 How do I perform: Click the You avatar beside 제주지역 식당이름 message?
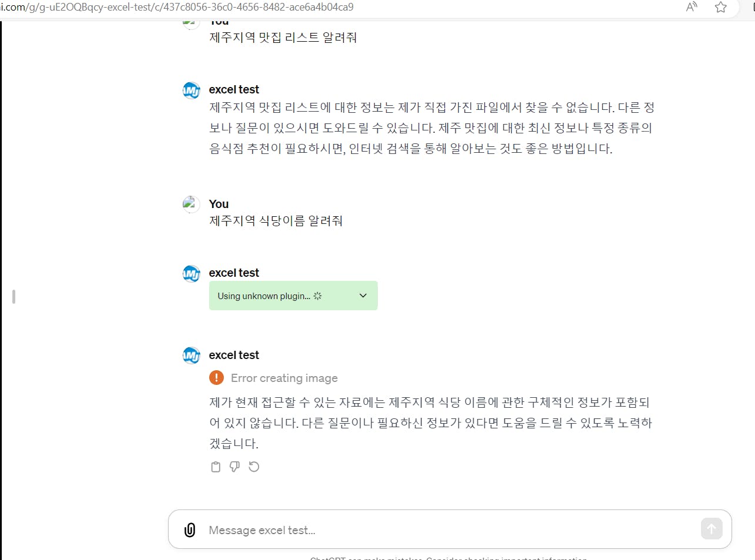click(x=191, y=204)
